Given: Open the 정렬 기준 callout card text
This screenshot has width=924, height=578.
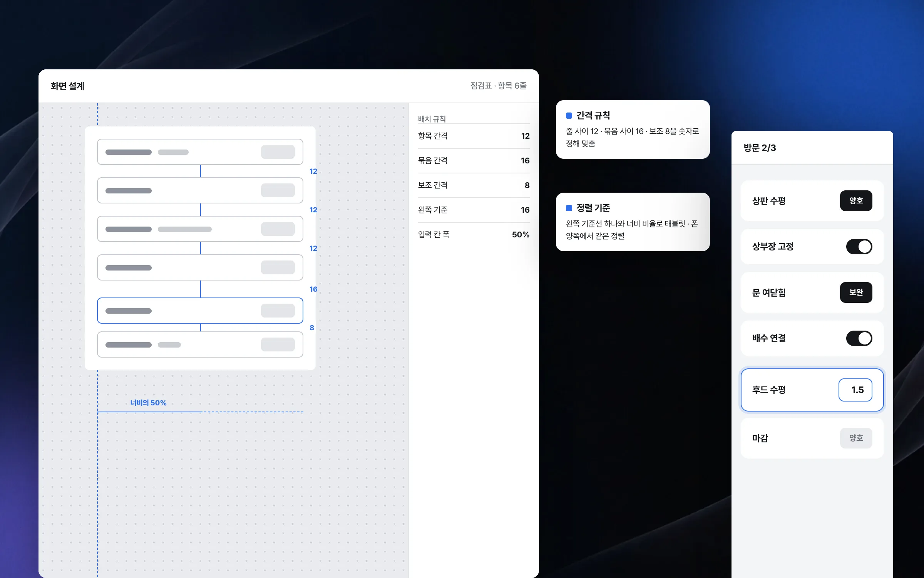Looking at the screenshot, I should click(x=631, y=230).
